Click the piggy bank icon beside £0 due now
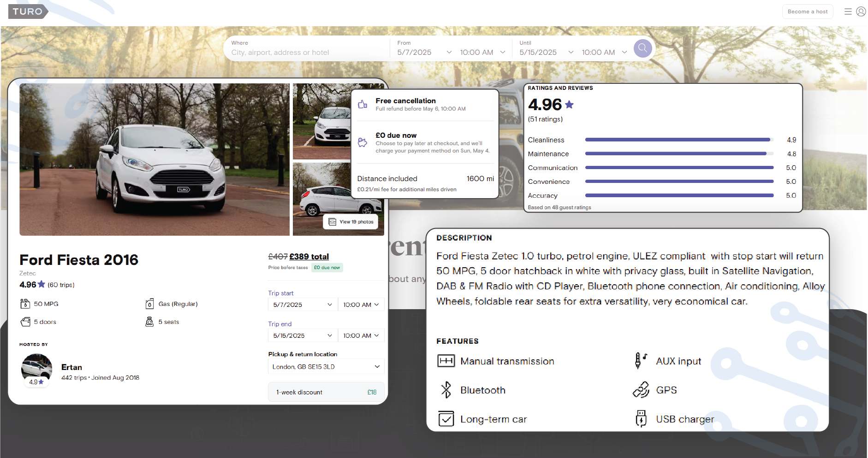868x458 pixels. click(363, 143)
